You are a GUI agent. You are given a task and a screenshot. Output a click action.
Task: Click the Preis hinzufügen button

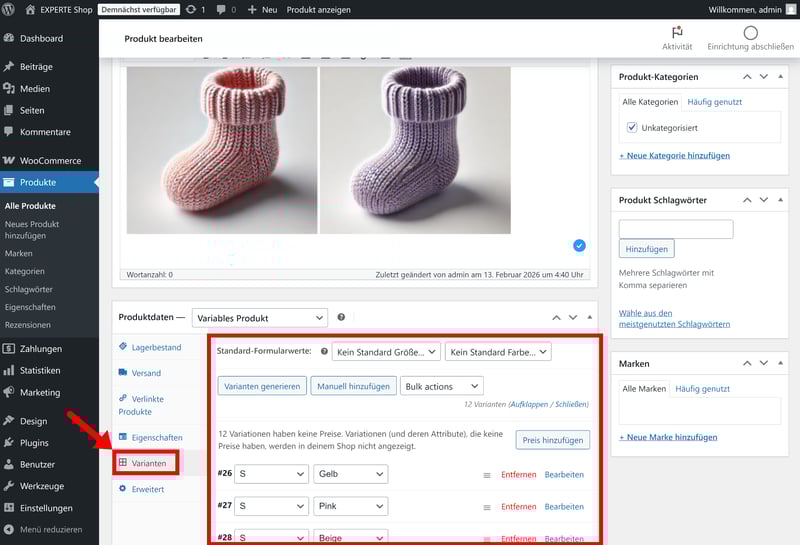click(553, 440)
